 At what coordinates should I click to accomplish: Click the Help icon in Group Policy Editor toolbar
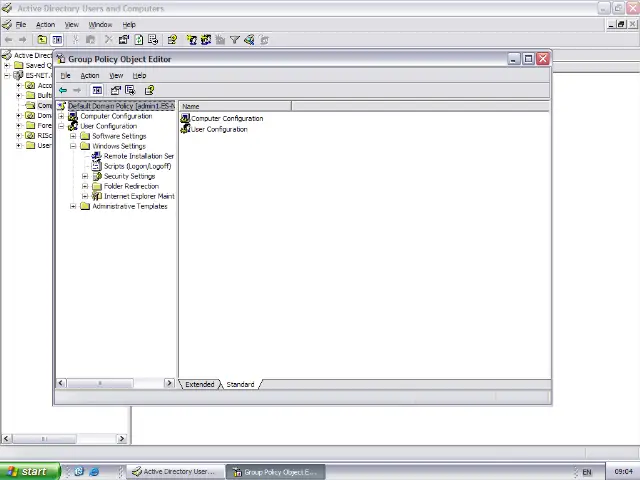[x=149, y=90]
